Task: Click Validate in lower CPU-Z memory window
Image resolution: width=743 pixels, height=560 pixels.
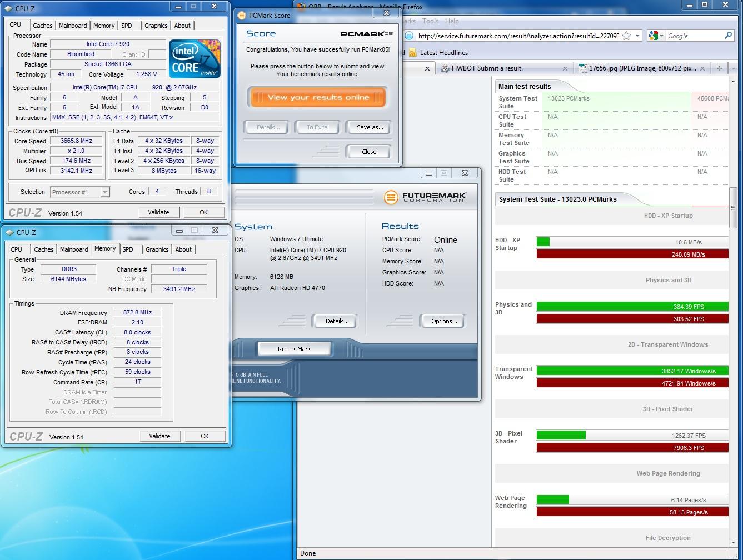Action: click(x=159, y=436)
